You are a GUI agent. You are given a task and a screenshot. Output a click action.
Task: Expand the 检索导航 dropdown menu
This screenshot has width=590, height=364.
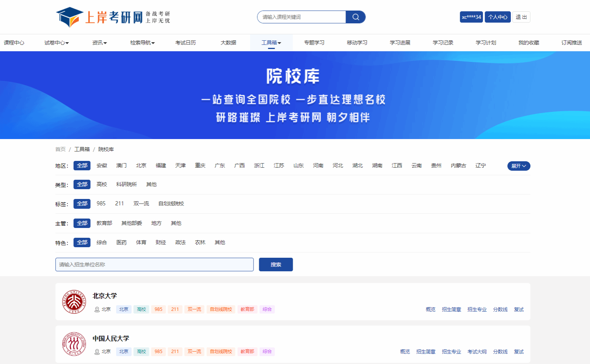pyautogui.click(x=142, y=43)
